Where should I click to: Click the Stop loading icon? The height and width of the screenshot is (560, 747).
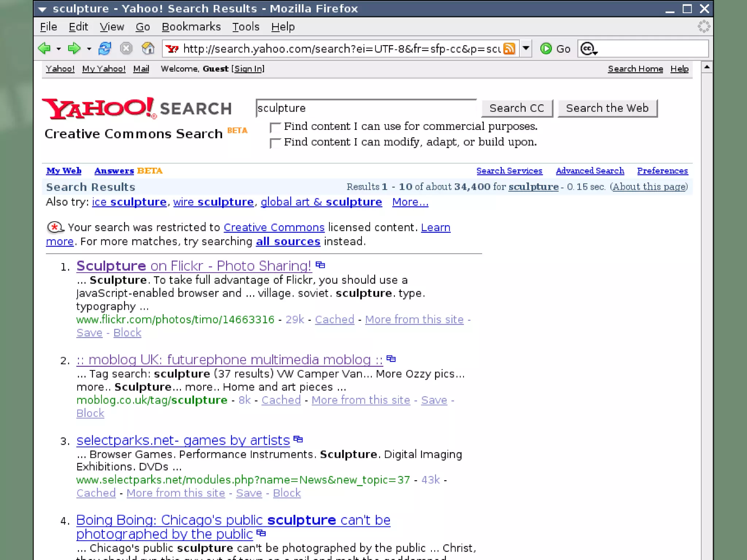pos(126,48)
